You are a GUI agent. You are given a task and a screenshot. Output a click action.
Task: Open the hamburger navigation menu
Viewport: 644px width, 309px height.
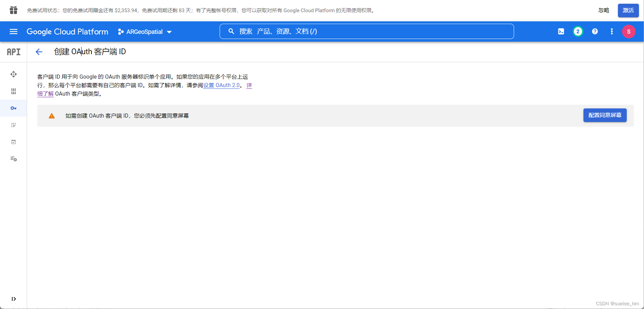[14, 32]
